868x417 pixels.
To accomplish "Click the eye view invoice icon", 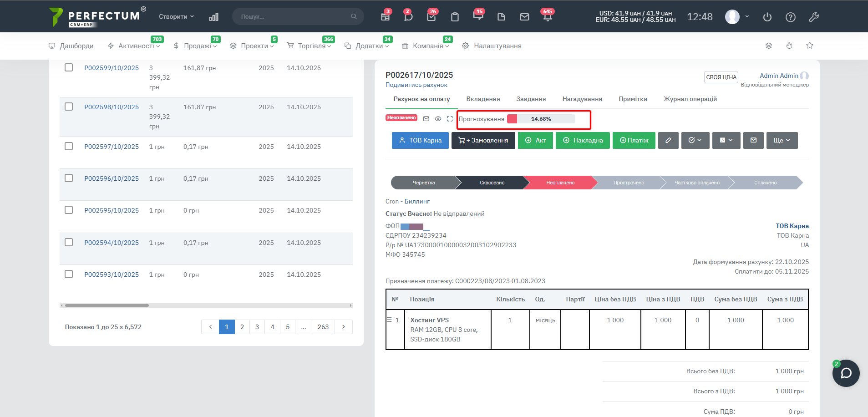I will [438, 119].
